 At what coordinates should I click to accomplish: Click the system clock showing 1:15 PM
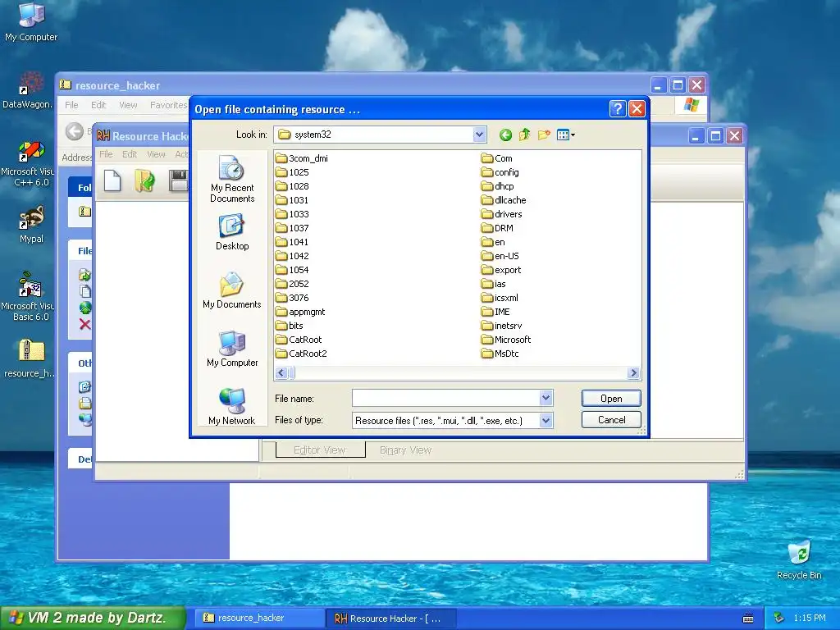click(x=810, y=619)
